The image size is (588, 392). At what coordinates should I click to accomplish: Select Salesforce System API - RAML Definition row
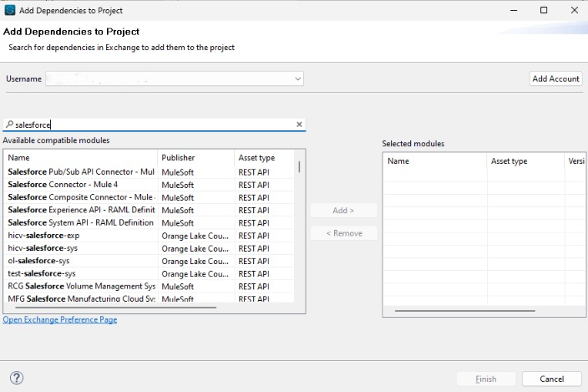[x=149, y=223]
